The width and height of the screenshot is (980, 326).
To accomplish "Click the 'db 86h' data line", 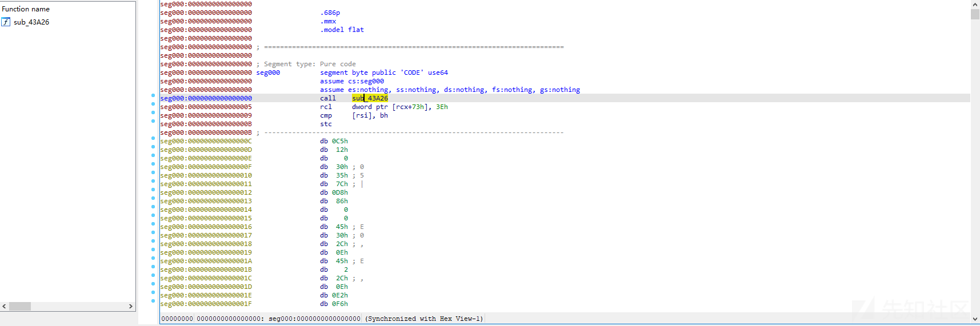I will click(334, 201).
